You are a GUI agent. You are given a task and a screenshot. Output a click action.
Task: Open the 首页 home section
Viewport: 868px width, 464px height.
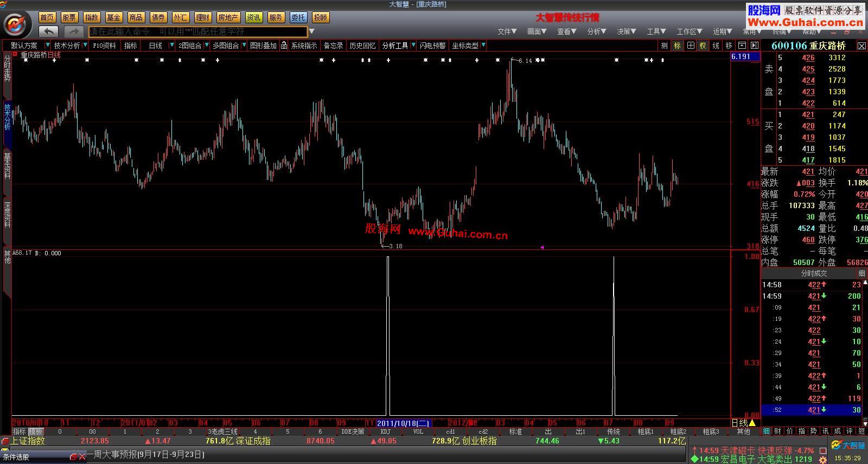pos(47,17)
